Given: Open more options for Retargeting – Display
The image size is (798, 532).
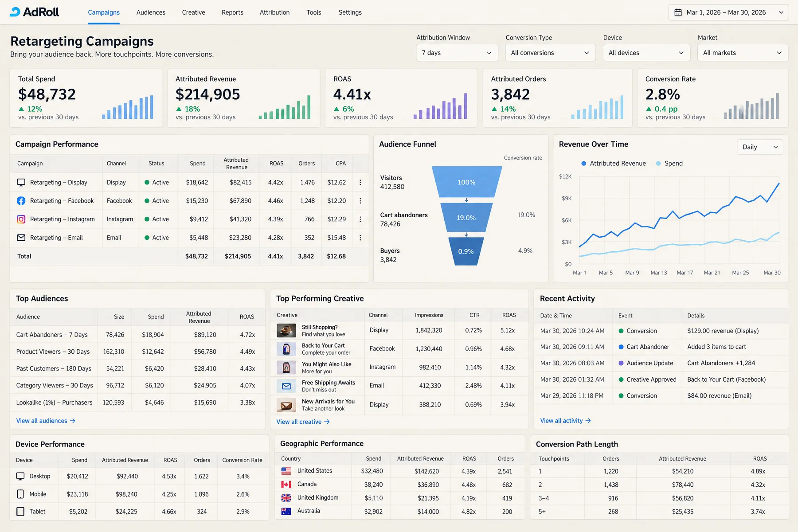Looking at the screenshot, I should point(360,182).
